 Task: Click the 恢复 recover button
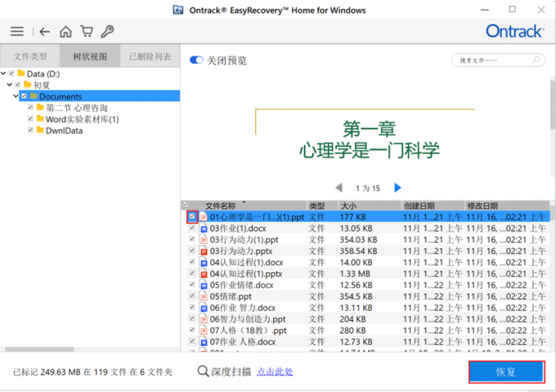[506, 372]
